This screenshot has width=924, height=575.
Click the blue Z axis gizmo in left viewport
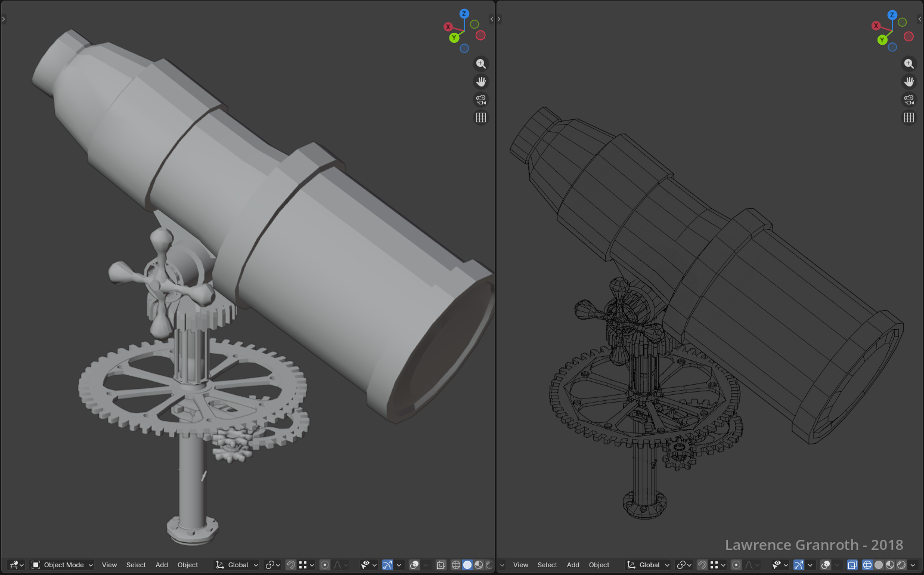pyautogui.click(x=464, y=14)
